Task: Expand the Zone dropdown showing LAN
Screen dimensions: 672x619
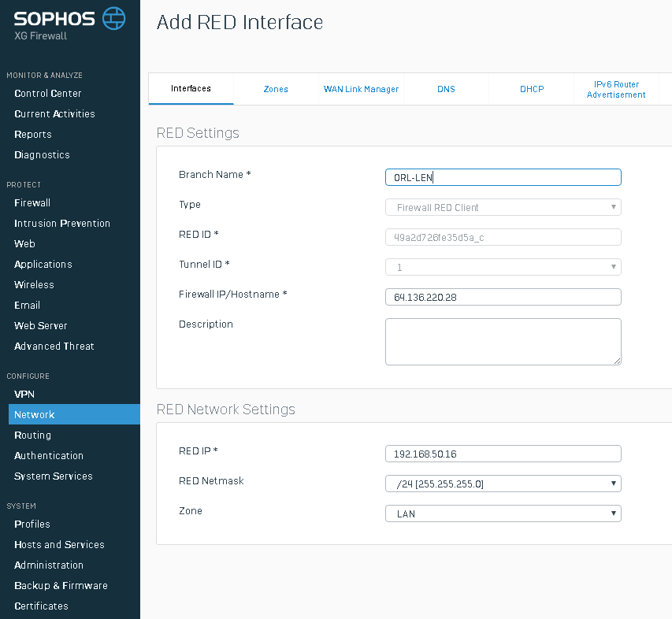Action: 503,513
